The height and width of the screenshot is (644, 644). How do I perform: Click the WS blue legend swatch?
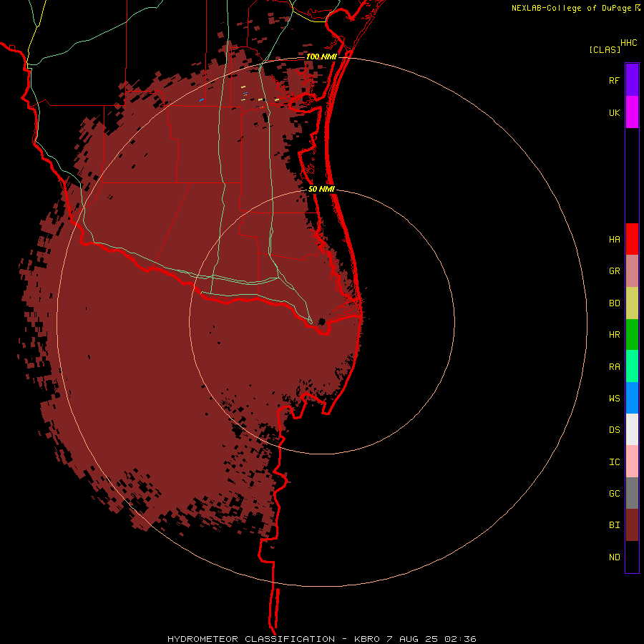point(632,398)
